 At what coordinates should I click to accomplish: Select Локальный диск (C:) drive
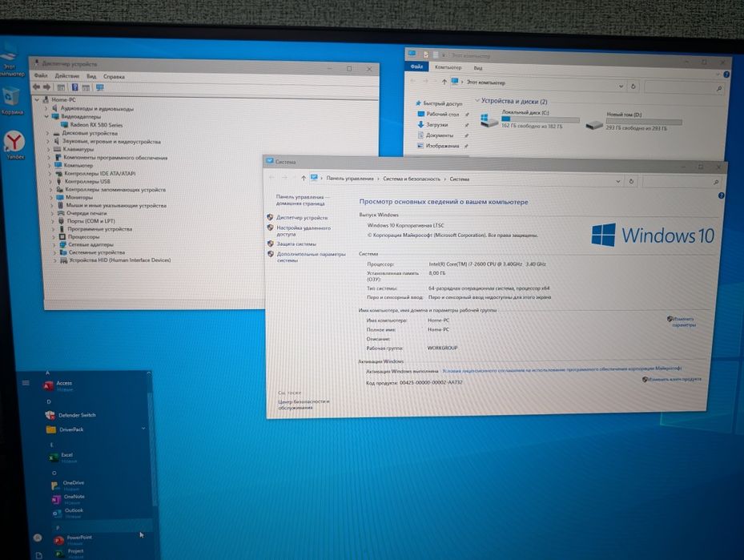coord(529,119)
